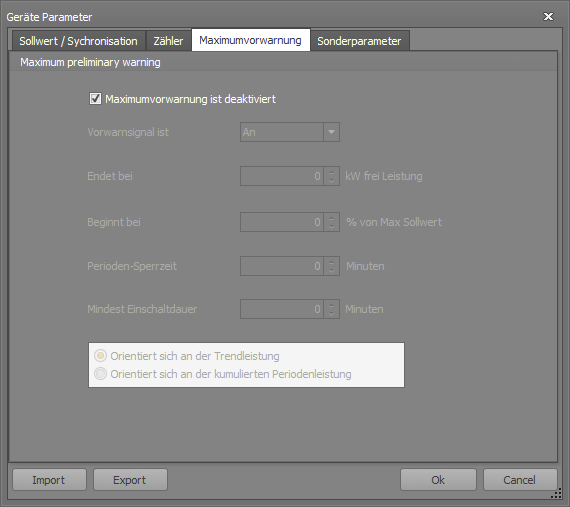Click the Perioden-Sperrzeit label
Image resolution: width=570 pixels, height=507 pixels.
[132, 266]
